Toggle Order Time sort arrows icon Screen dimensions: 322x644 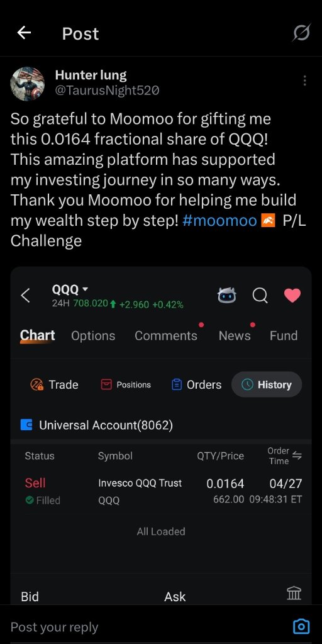pos(297,455)
